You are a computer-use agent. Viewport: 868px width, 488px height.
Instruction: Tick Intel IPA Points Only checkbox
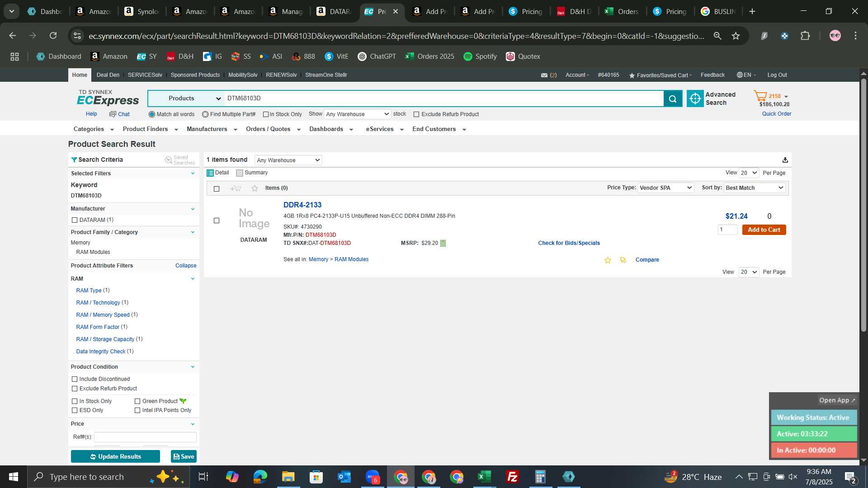(137, 410)
